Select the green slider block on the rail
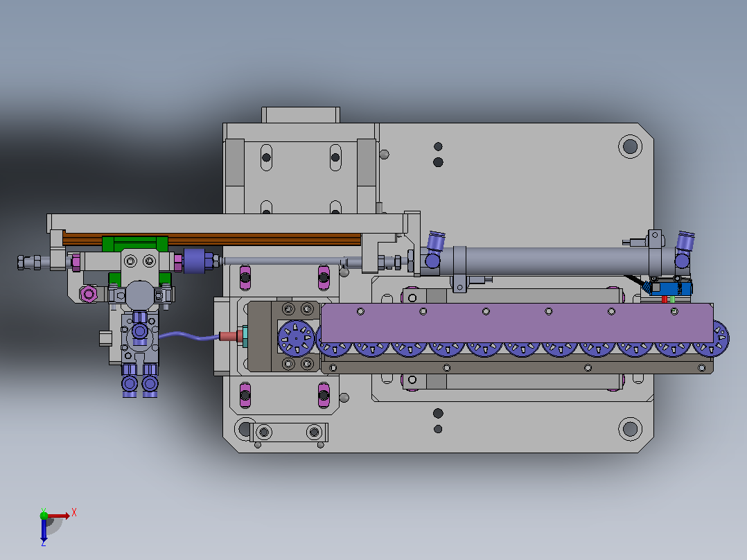747x560 pixels. [x=135, y=243]
